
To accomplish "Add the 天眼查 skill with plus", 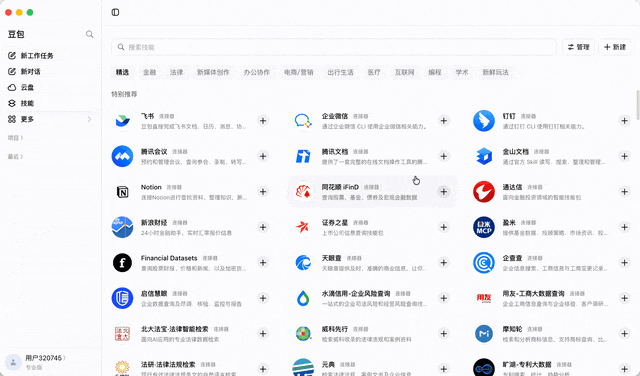I will tap(444, 263).
